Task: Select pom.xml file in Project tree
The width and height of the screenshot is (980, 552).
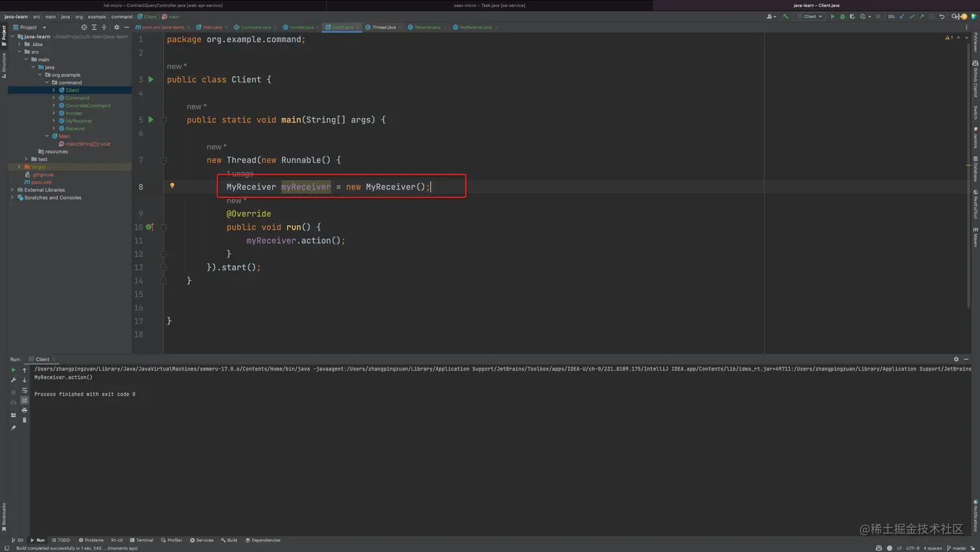Action: coord(41,182)
